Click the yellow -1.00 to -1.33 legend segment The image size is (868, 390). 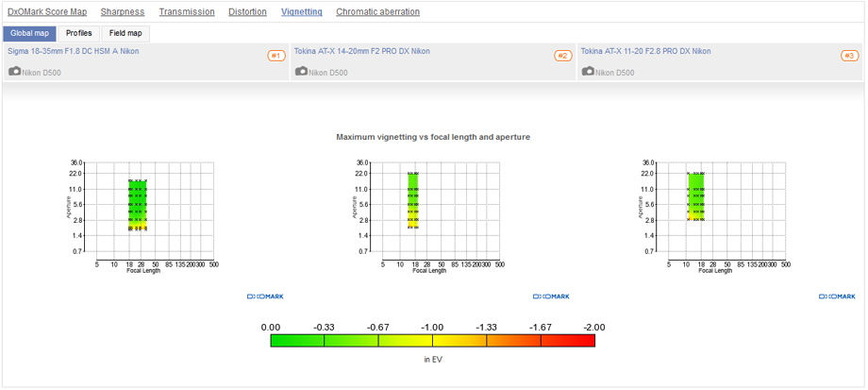tap(459, 340)
